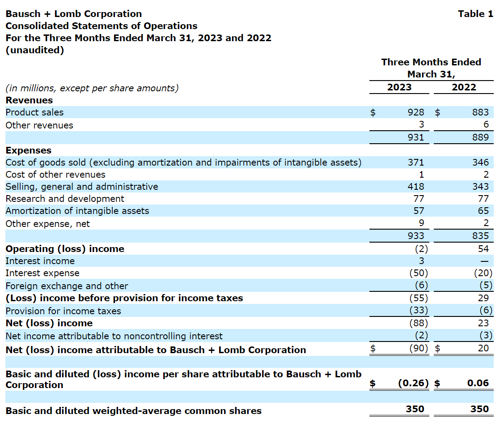Select SG&A 2022 value 343
Screen dimensions: 504x427
click(481, 187)
